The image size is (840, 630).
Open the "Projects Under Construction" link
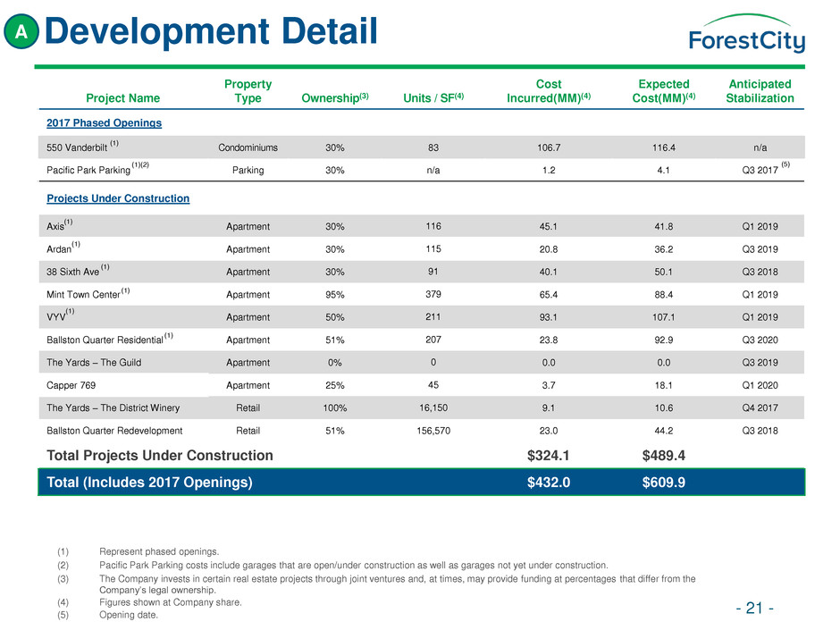coord(118,198)
